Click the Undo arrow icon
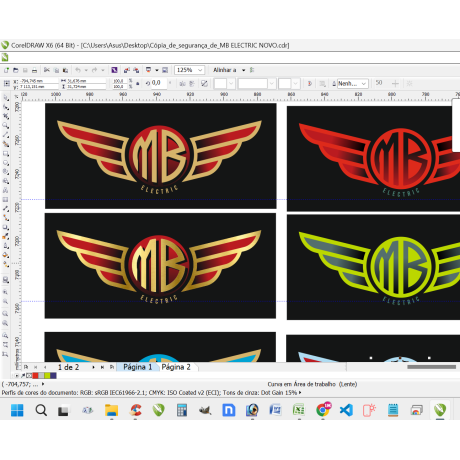 pos(78,70)
